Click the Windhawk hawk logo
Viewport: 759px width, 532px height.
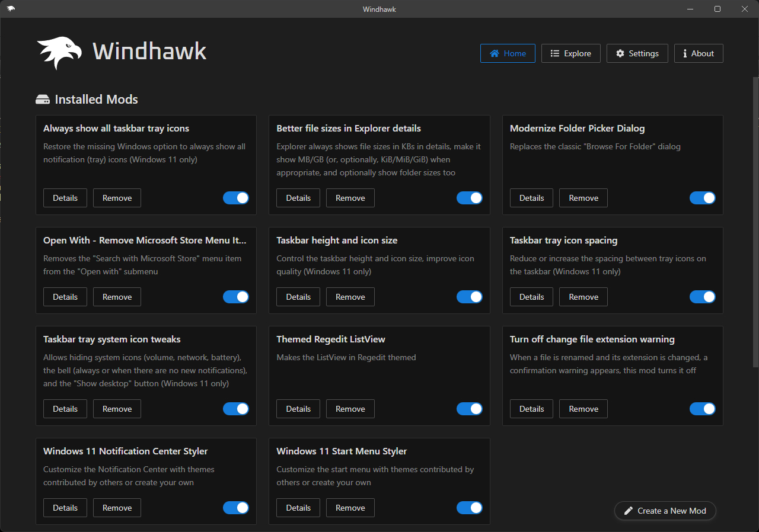click(x=59, y=53)
